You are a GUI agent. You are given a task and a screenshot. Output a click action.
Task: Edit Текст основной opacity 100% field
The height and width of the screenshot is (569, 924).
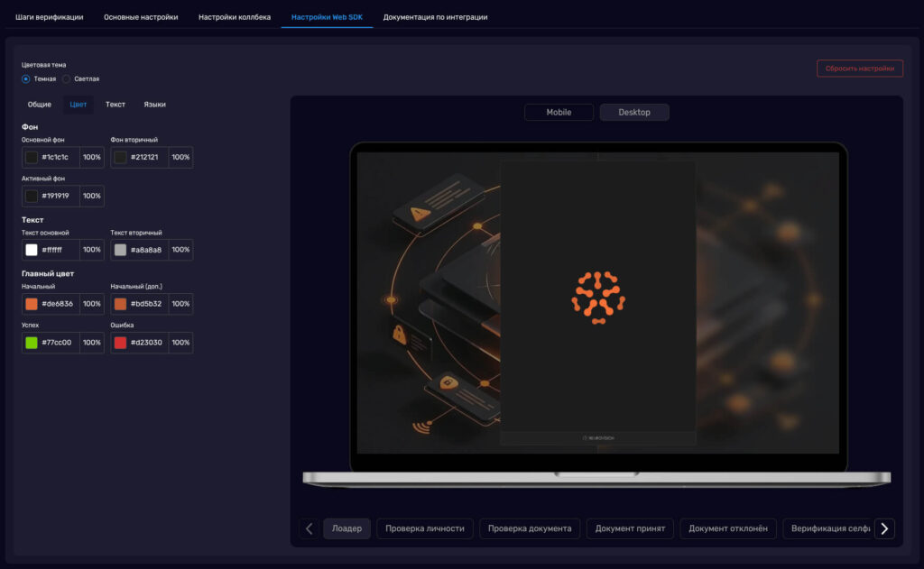tap(92, 250)
